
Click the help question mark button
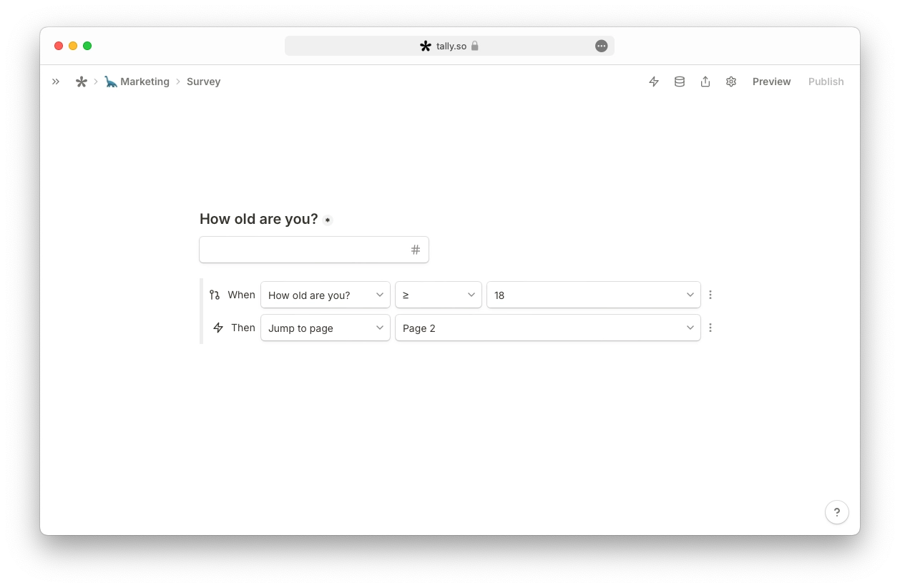tap(837, 512)
